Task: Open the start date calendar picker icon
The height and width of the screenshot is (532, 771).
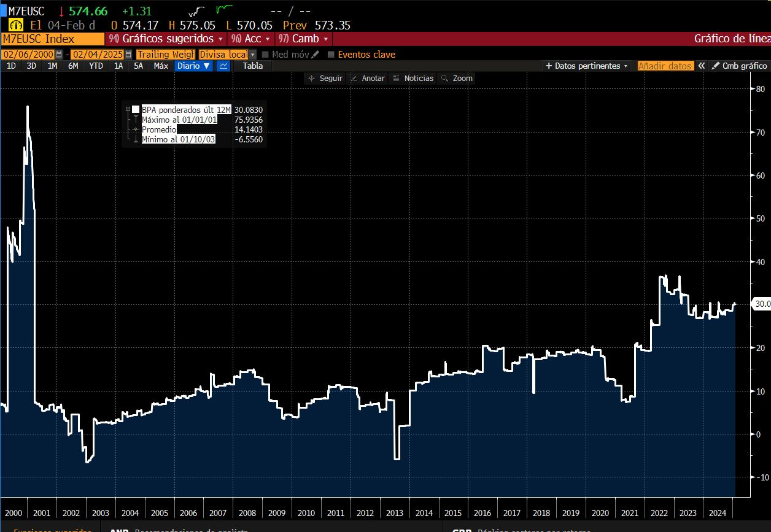Action: click(59, 54)
